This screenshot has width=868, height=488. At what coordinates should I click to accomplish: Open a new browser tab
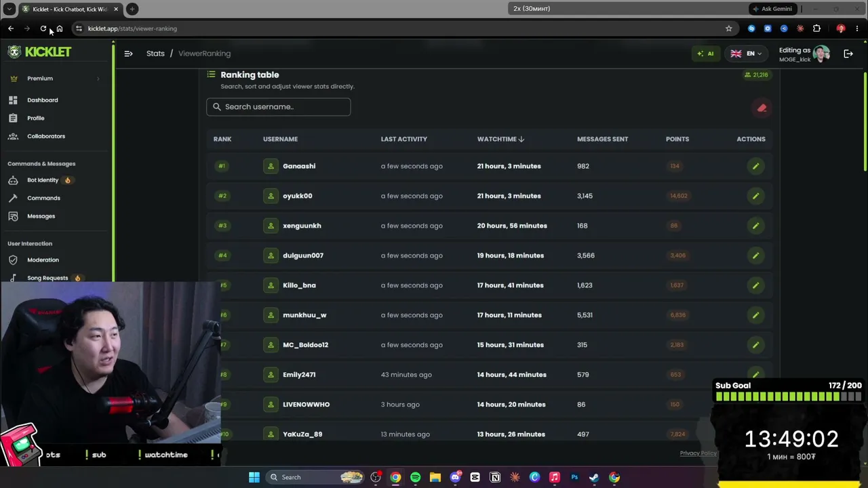[132, 9]
